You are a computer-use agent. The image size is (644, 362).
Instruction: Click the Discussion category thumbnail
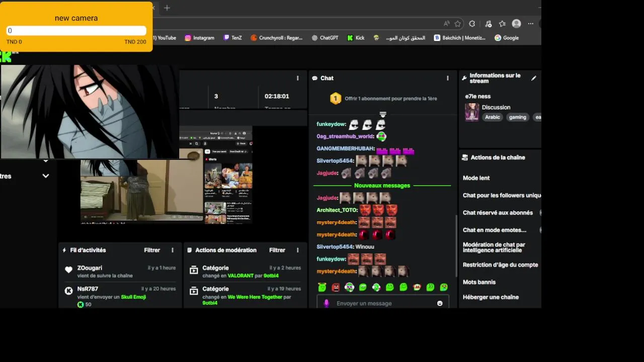coord(472,112)
